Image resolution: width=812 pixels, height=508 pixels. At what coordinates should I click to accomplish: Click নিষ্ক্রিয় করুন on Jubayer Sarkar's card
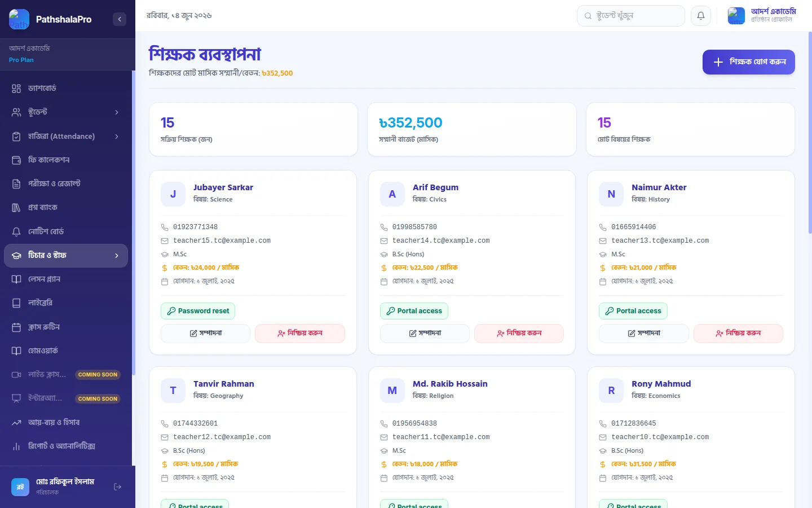[x=300, y=334]
